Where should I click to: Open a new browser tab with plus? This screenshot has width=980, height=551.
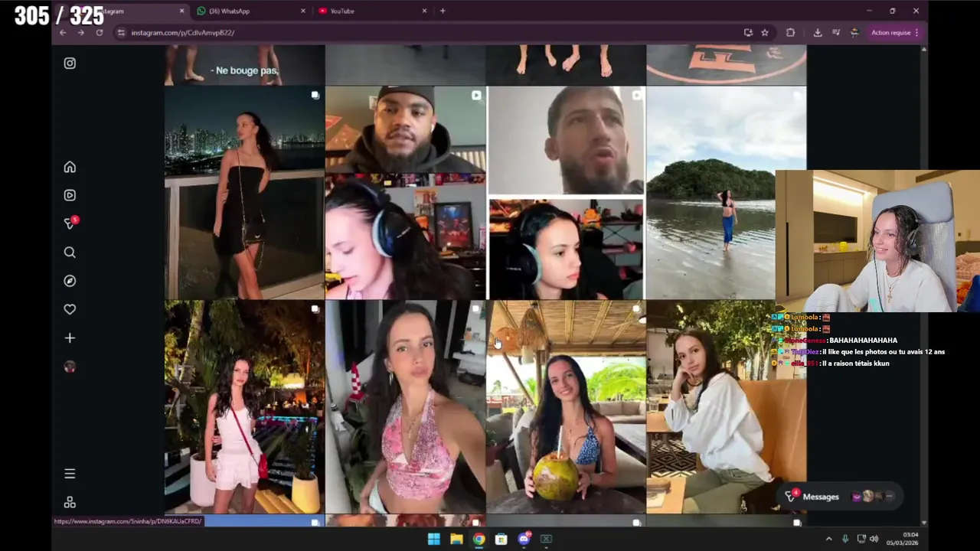443,11
